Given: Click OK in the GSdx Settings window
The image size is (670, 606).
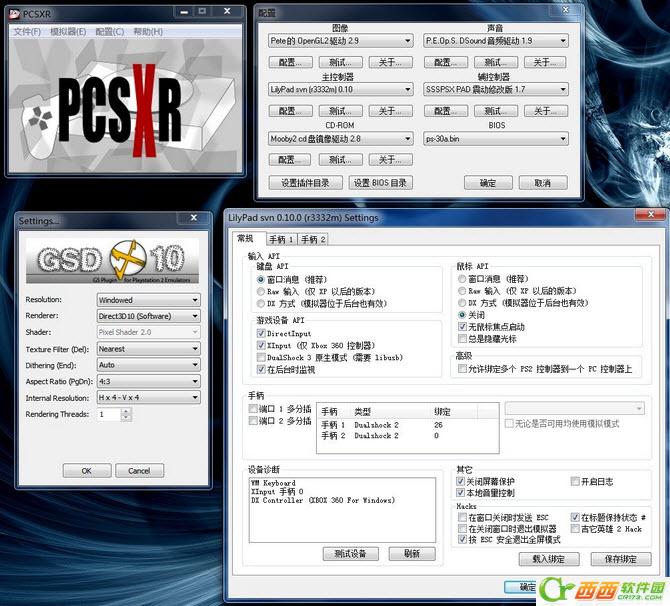Looking at the screenshot, I should point(87,471).
